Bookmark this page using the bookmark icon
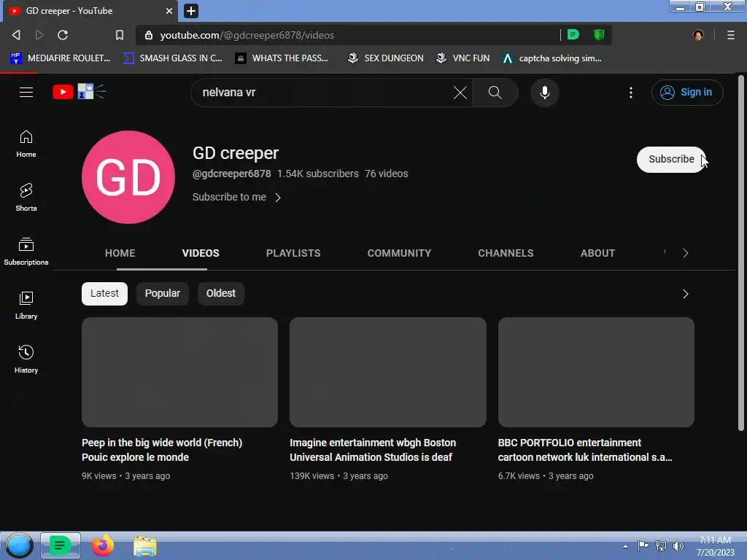The image size is (747, 560). pyautogui.click(x=120, y=35)
